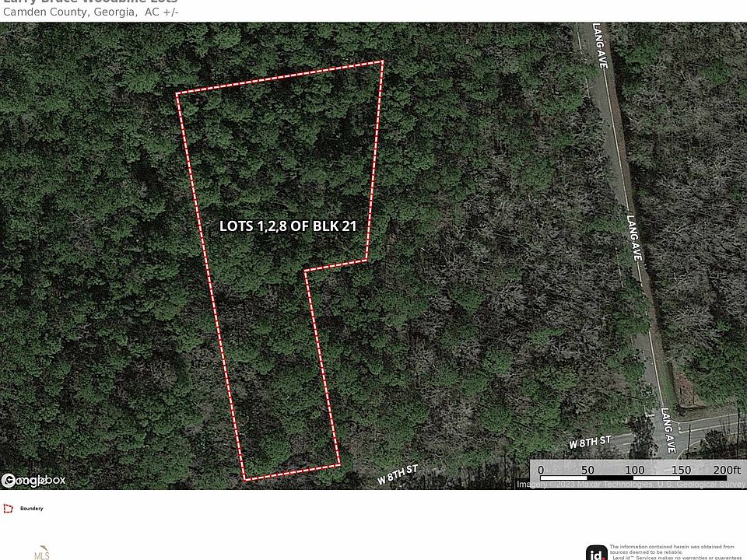Select the LOTS 1,2,8 OF BLK 21 label
Viewport: 747px width, 560px height.
point(288,226)
